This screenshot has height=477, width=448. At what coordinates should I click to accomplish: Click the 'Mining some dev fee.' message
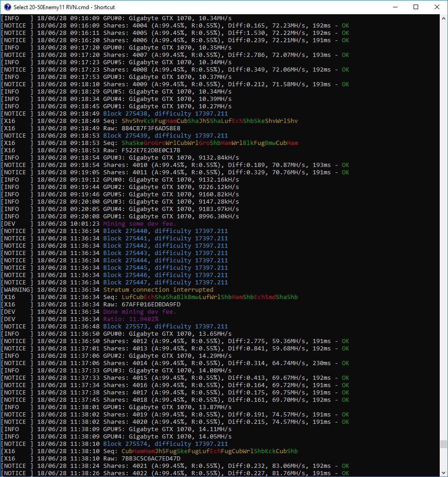(x=140, y=224)
